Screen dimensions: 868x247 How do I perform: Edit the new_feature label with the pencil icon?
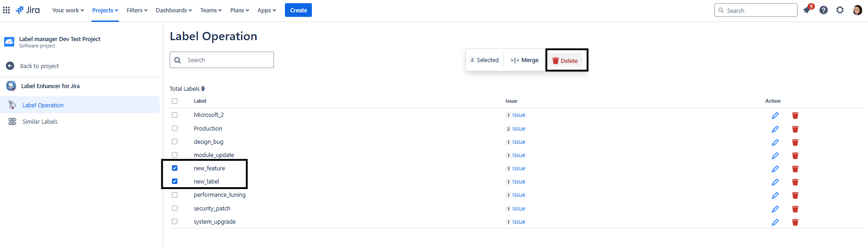775,169
